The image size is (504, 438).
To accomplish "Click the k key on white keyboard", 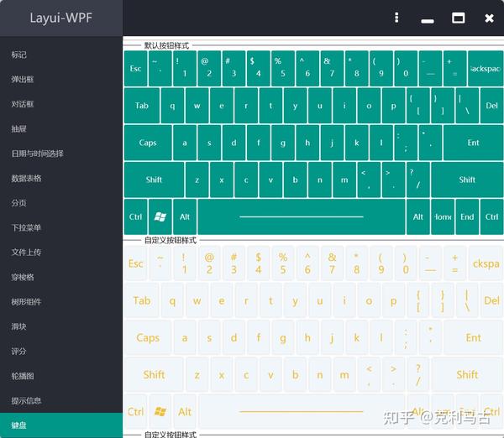I will [x=356, y=337].
